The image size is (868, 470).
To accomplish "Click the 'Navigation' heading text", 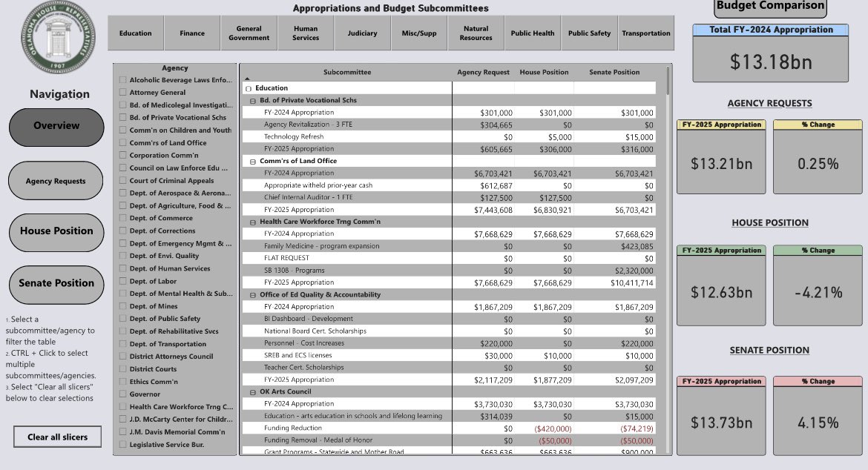I will click(60, 94).
